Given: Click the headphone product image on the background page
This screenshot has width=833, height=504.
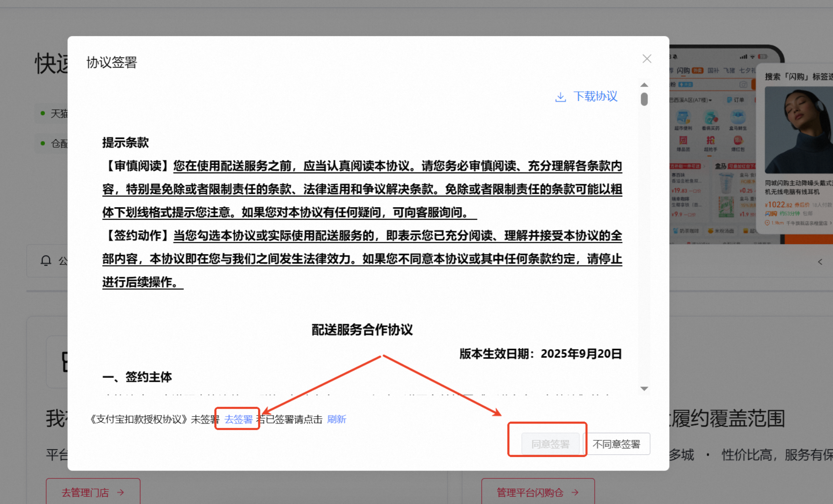Looking at the screenshot, I should click(x=799, y=130).
